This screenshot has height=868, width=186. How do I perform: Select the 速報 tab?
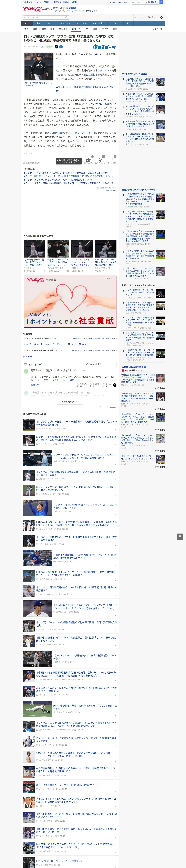[x=38, y=24]
